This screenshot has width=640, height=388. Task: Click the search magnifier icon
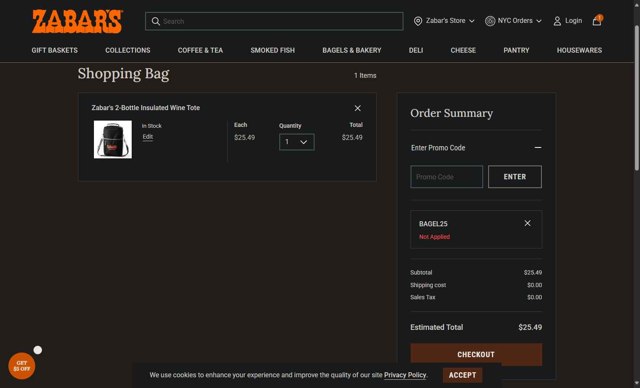point(156,21)
